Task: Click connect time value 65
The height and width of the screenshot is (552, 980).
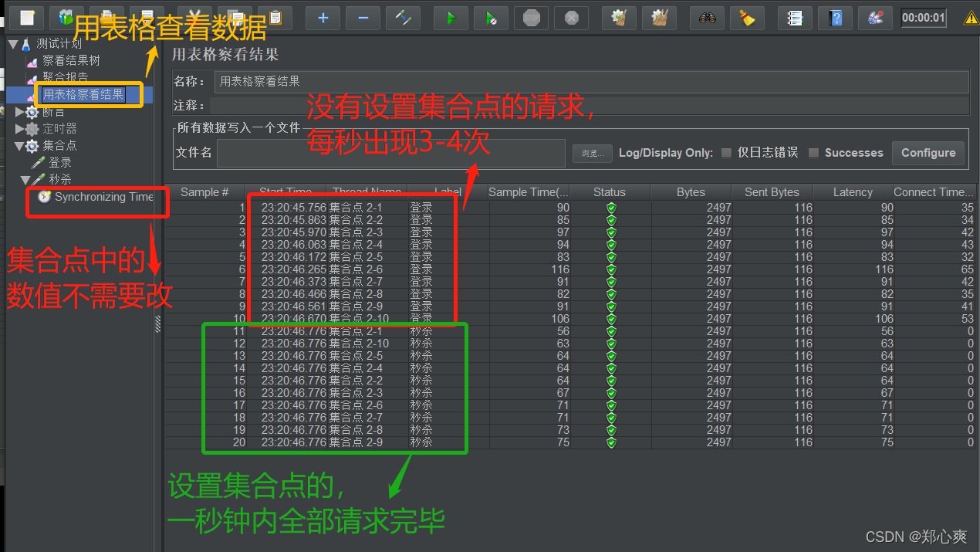Action: (968, 269)
